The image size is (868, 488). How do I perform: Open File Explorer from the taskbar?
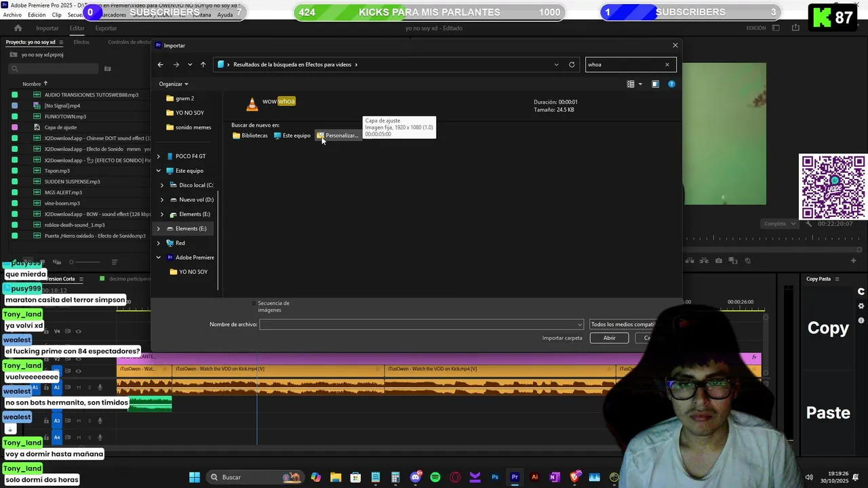pos(336,477)
